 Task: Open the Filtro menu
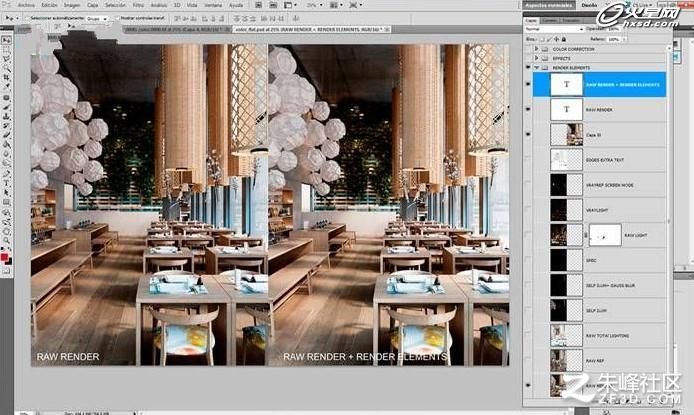point(138,5)
